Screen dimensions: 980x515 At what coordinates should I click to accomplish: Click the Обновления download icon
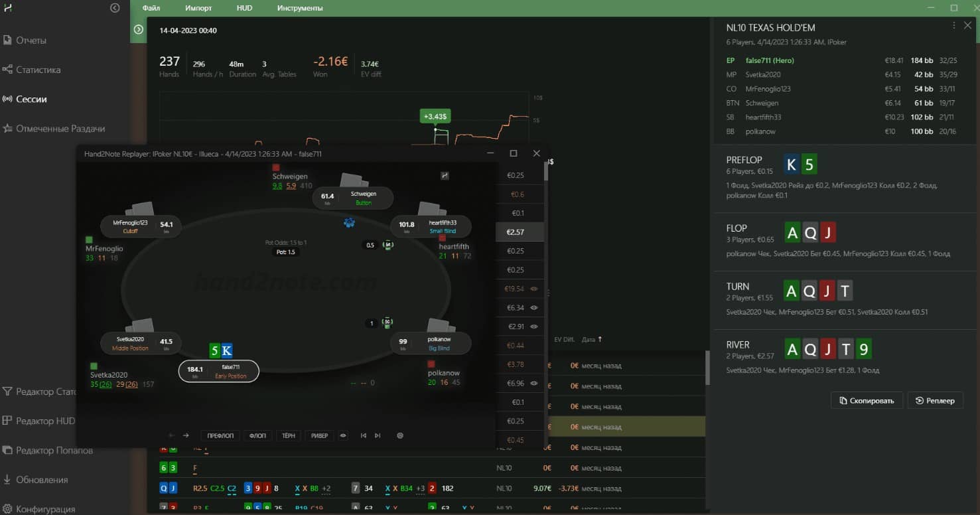tap(7, 479)
